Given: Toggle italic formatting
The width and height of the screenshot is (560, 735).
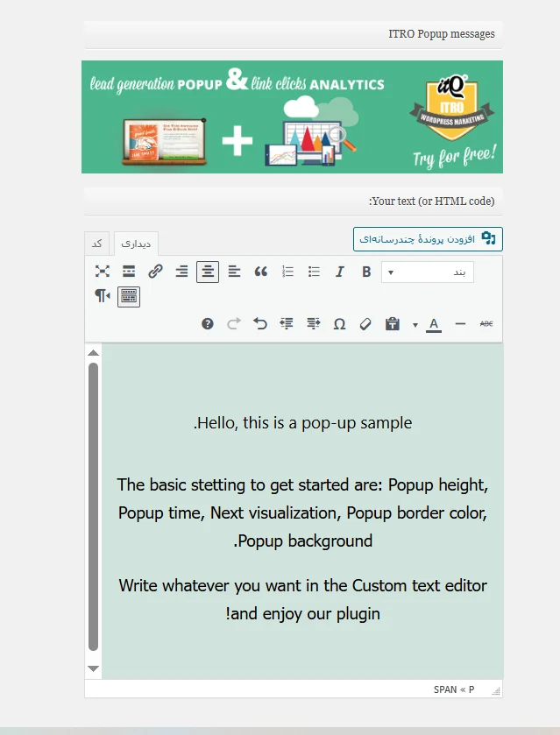Looking at the screenshot, I should click(x=340, y=272).
